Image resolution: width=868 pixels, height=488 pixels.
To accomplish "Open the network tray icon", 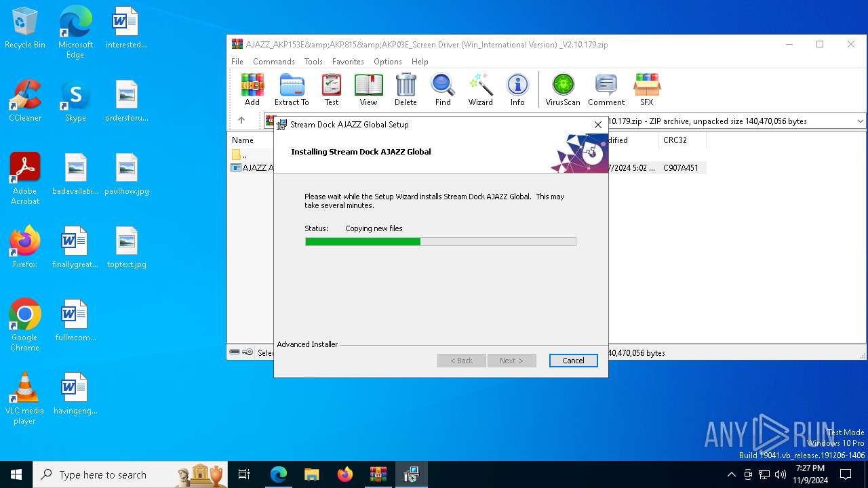I will (764, 474).
